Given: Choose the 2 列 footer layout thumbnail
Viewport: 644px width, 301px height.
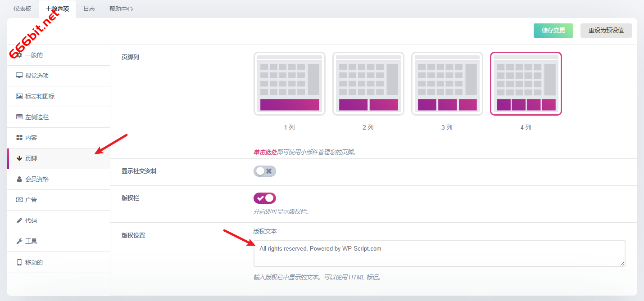Looking at the screenshot, I should [x=368, y=84].
